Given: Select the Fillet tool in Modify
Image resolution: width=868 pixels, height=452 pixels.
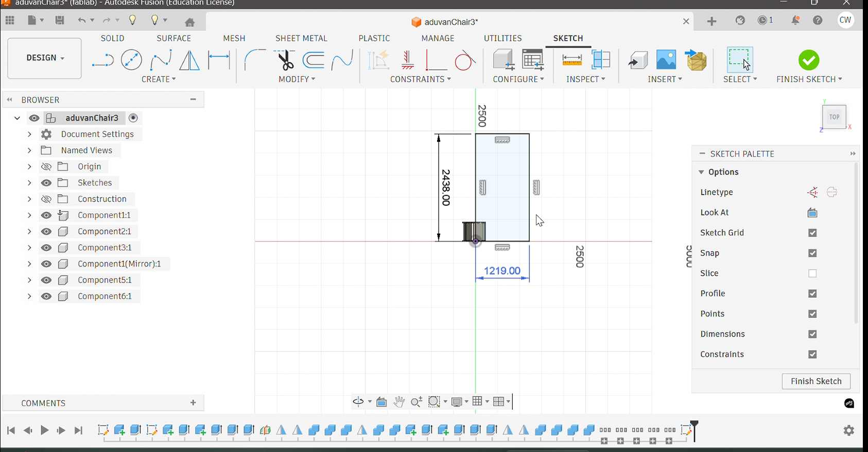Looking at the screenshot, I should pyautogui.click(x=254, y=60).
